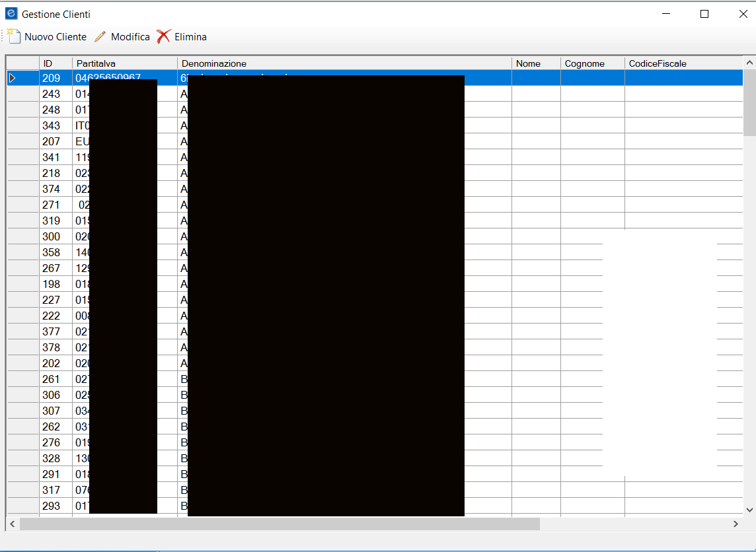Select the row with ID 218

point(375,174)
